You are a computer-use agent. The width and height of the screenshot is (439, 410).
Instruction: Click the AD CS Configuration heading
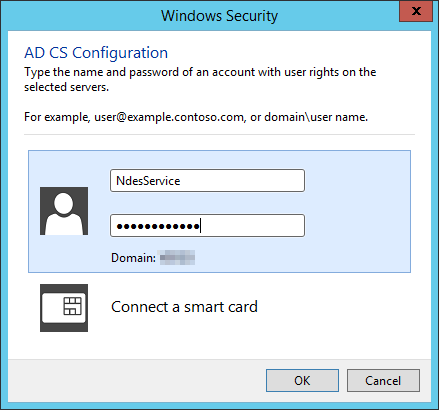coord(96,53)
